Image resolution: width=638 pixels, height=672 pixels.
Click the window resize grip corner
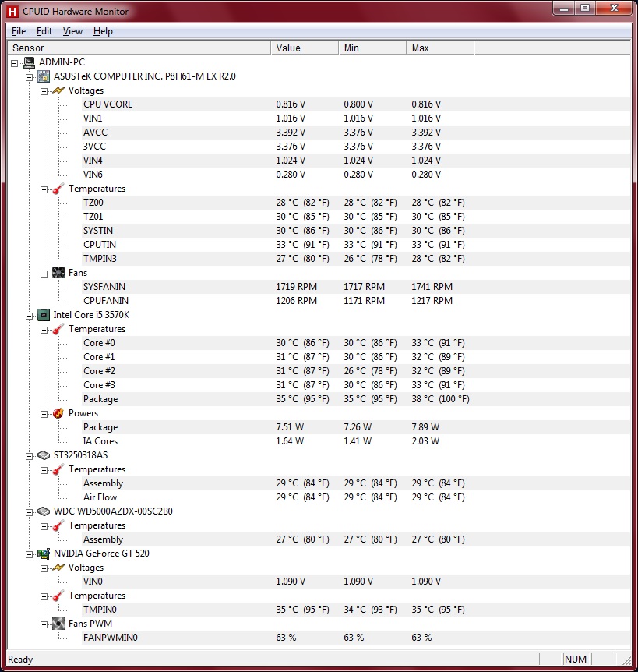626,660
